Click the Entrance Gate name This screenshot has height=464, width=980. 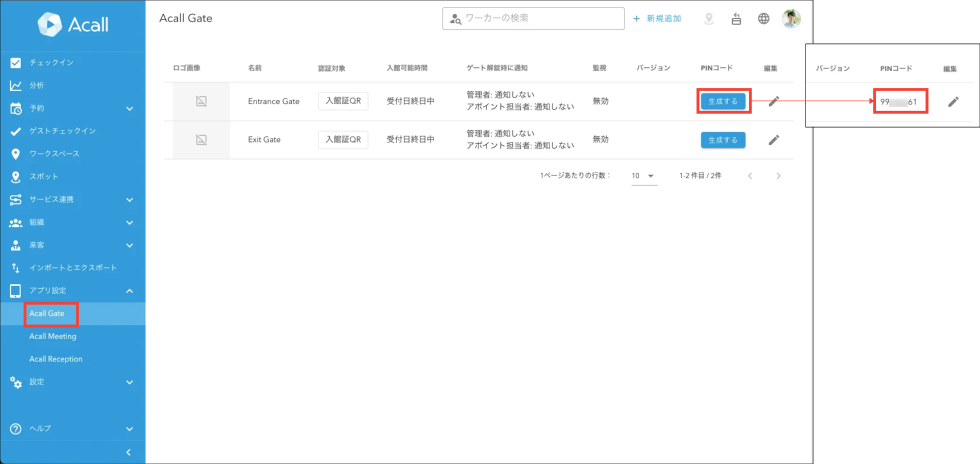(x=273, y=101)
